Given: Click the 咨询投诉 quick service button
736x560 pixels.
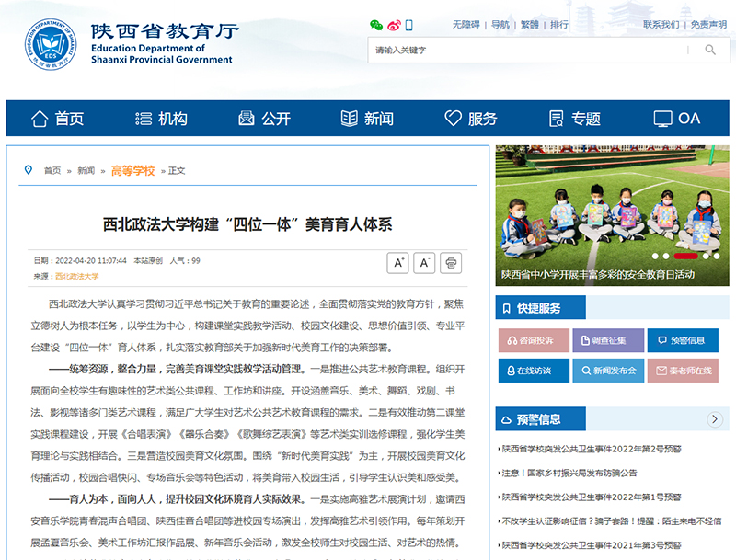Looking at the screenshot, I should (534, 340).
